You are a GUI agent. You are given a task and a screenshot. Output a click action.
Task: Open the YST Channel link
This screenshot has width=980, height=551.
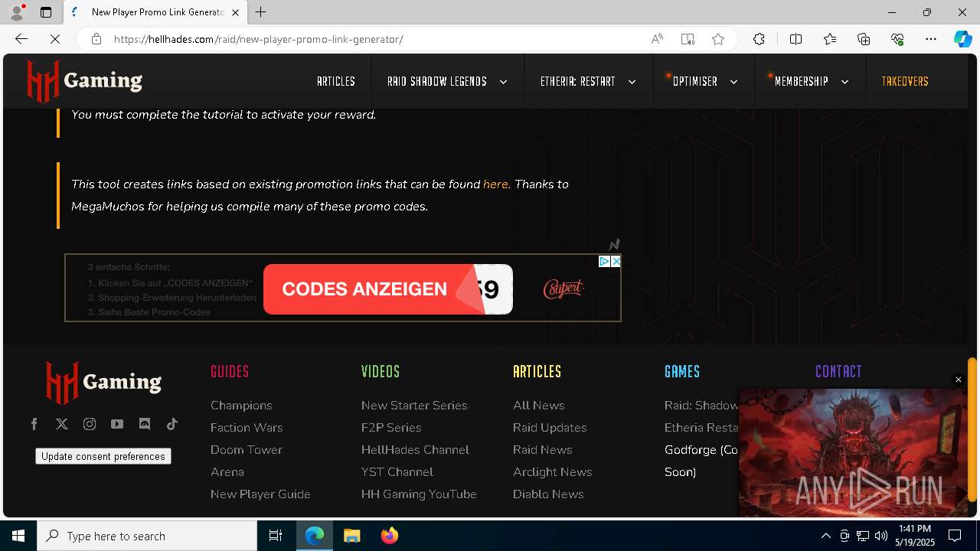pyautogui.click(x=397, y=472)
